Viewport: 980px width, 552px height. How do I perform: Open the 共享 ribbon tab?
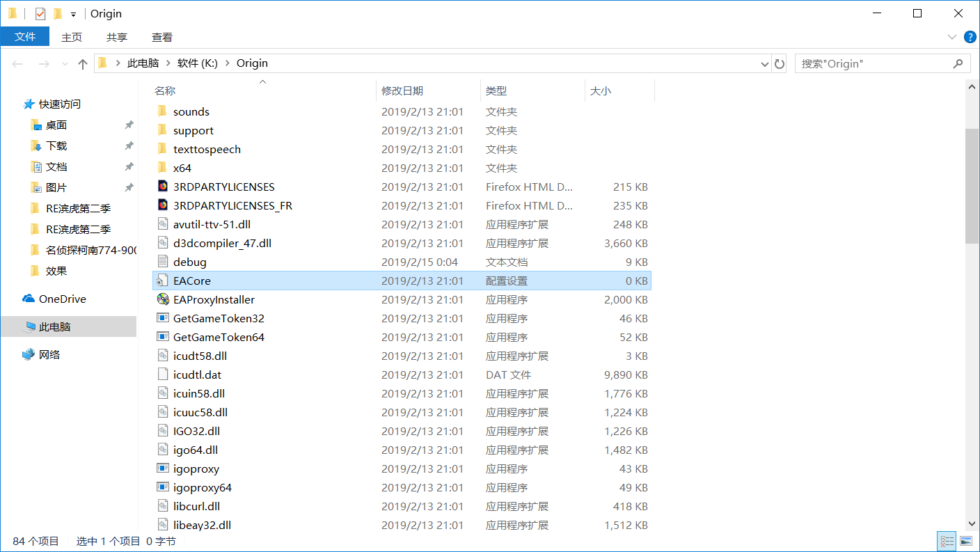pos(116,37)
